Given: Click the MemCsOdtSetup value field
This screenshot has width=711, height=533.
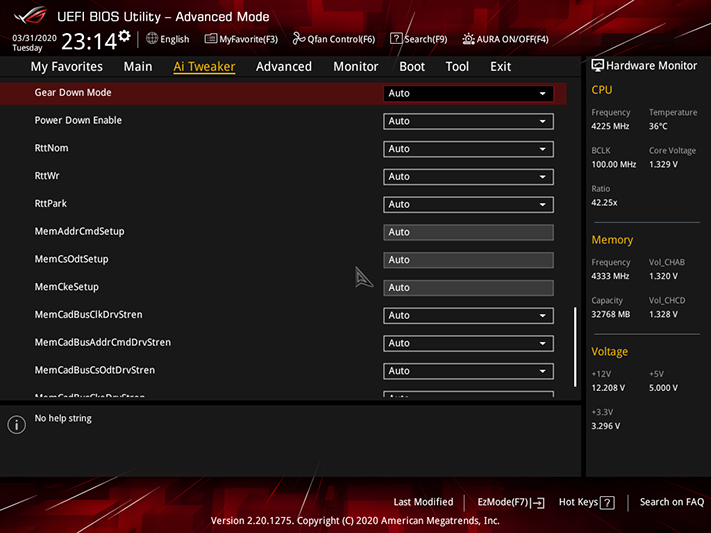Looking at the screenshot, I should point(468,260).
